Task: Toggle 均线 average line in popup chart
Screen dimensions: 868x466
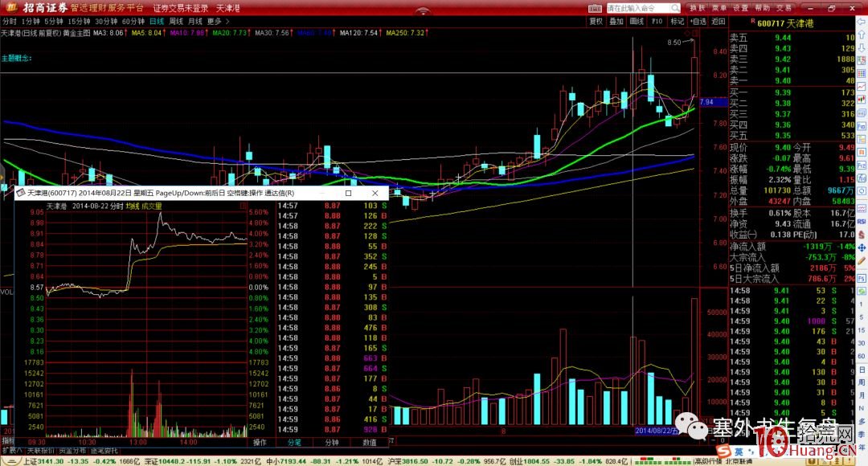Action: click(133, 206)
